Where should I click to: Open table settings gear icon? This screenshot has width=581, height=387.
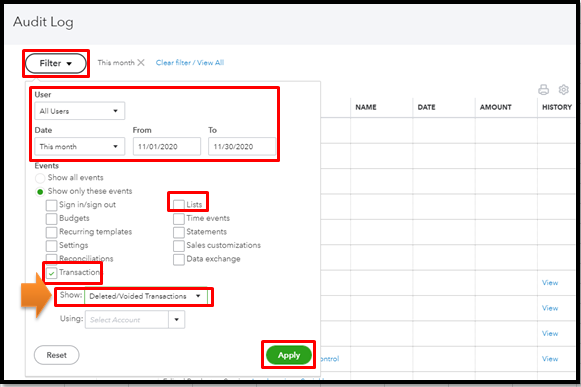click(564, 89)
